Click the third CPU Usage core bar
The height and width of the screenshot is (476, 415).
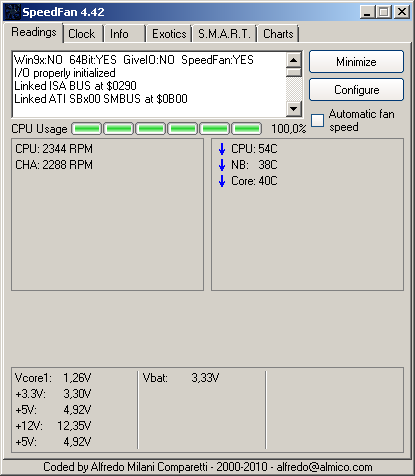[x=151, y=129]
